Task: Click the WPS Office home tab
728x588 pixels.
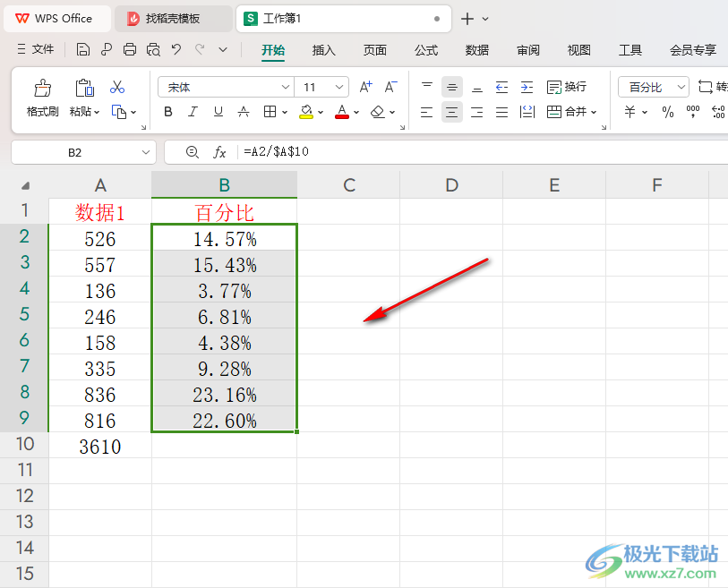Action: [57, 19]
